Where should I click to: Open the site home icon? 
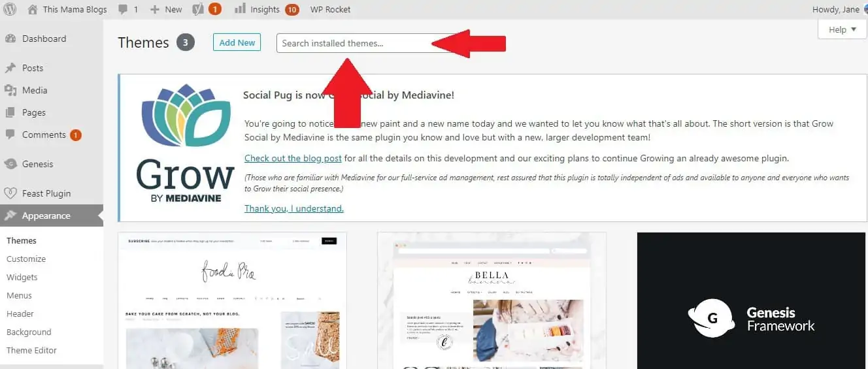click(x=33, y=9)
